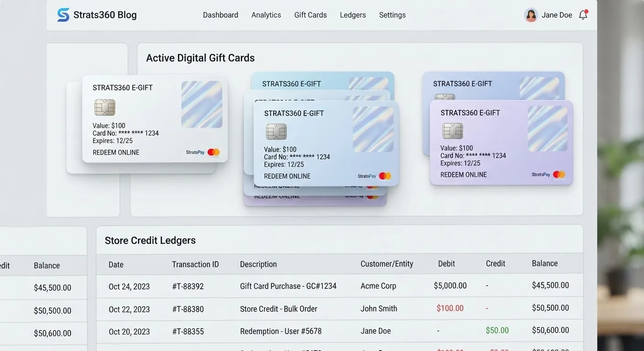
Task: Click the chip icon on the white card
Action: tap(105, 107)
